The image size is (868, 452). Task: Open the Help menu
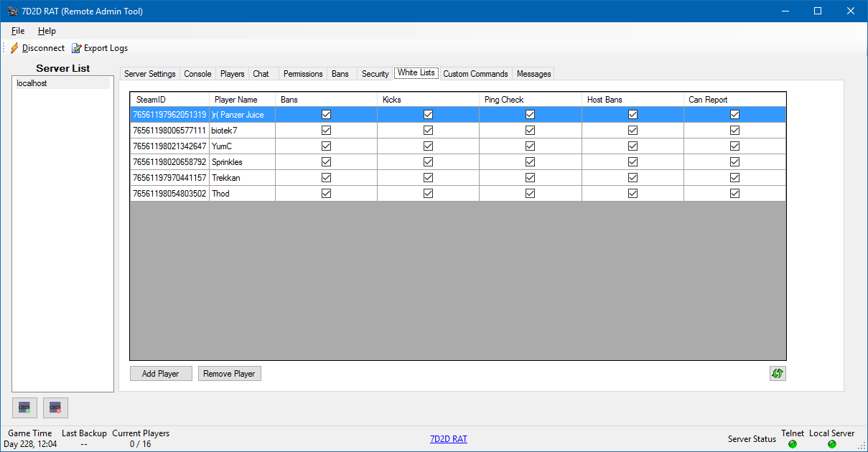tap(47, 31)
